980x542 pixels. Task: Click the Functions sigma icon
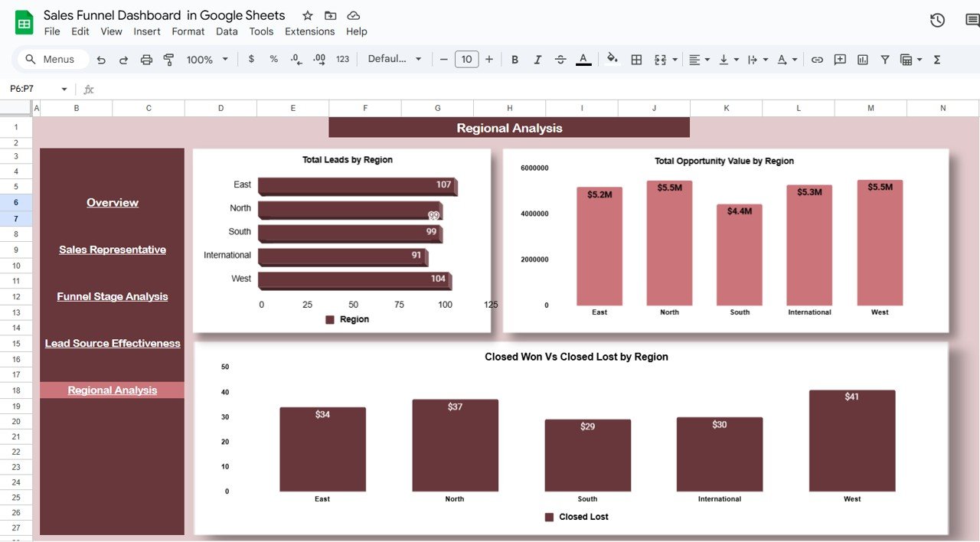[x=937, y=60]
